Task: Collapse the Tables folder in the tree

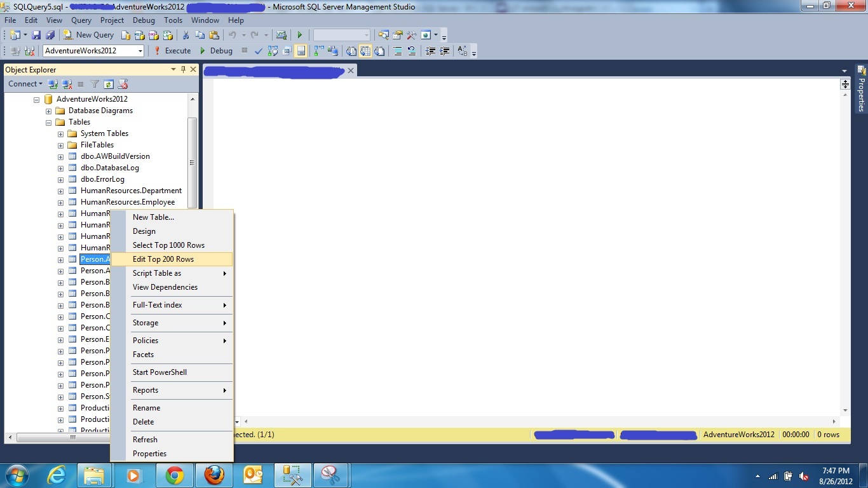Action: click(48, 122)
